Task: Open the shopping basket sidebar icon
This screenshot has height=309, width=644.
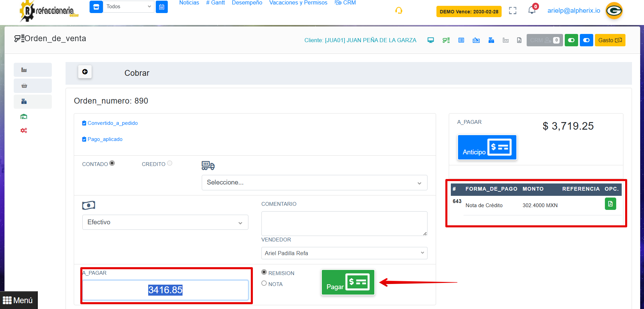Action: (x=24, y=86)
